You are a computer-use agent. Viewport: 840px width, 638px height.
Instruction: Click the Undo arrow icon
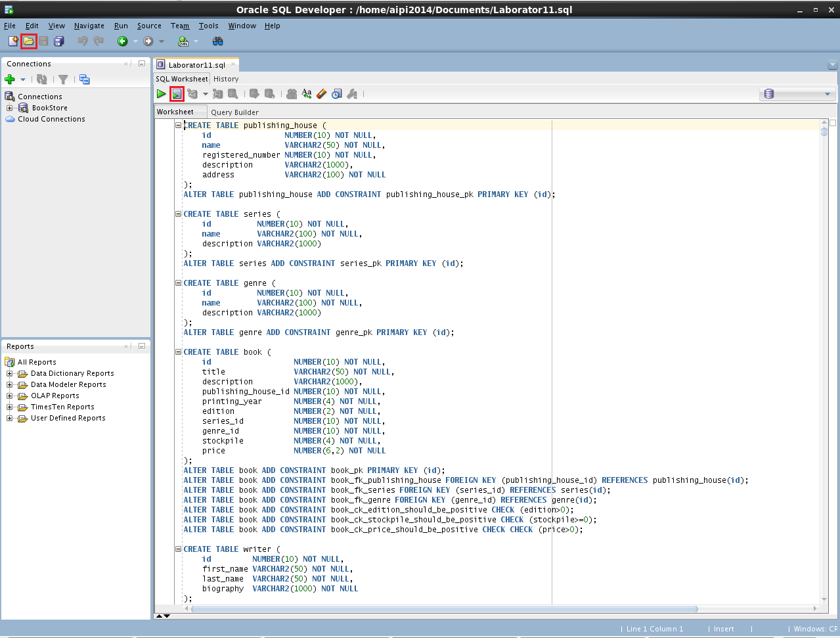click(x=83, y=41)
